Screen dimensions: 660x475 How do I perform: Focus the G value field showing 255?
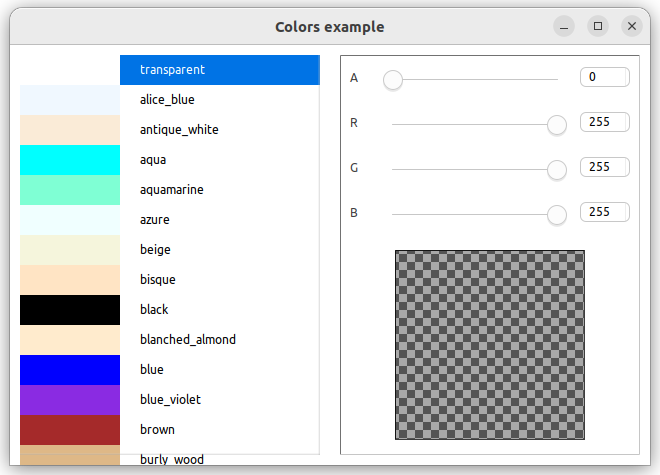605,167
